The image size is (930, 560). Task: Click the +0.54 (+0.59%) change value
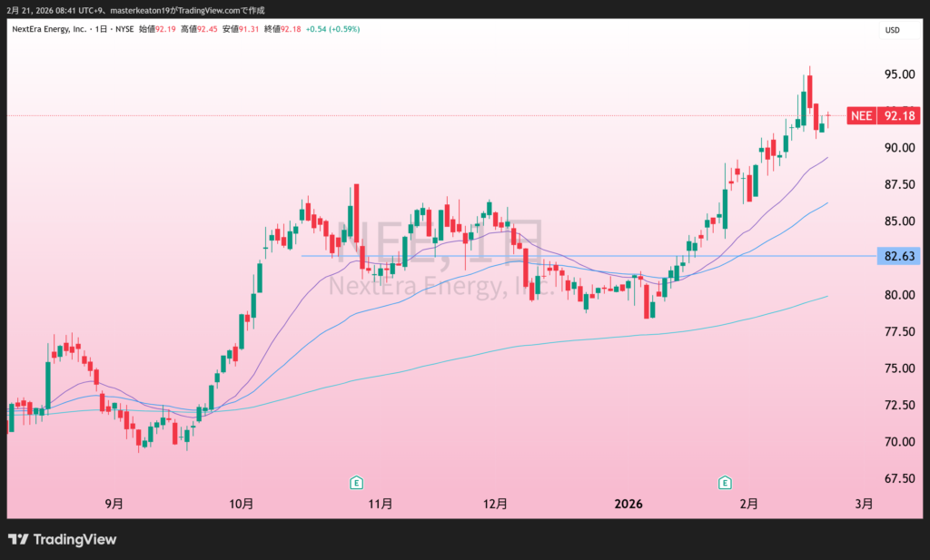coord(331,29)
